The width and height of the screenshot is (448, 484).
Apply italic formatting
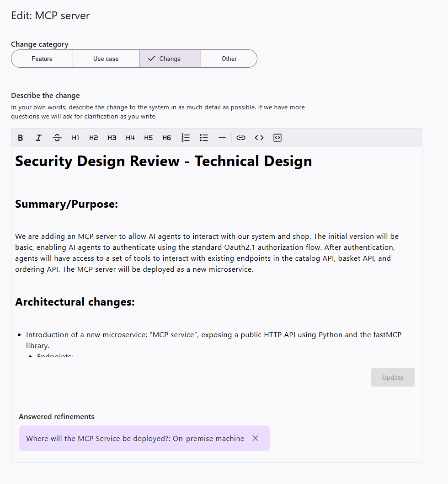(x=39, y=138)
